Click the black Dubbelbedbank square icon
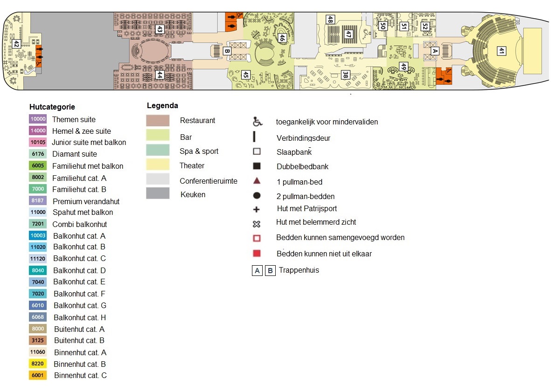 [256, 166]
